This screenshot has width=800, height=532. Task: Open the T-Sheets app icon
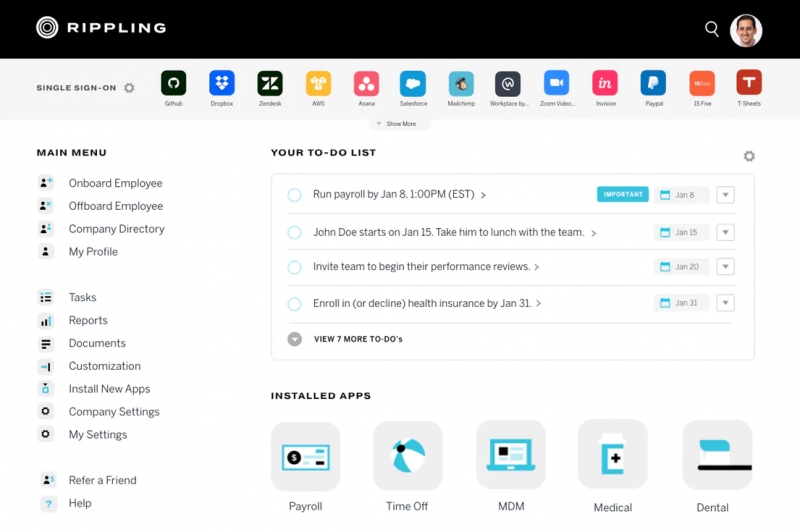pyautogui.click(x=749, y=83)
